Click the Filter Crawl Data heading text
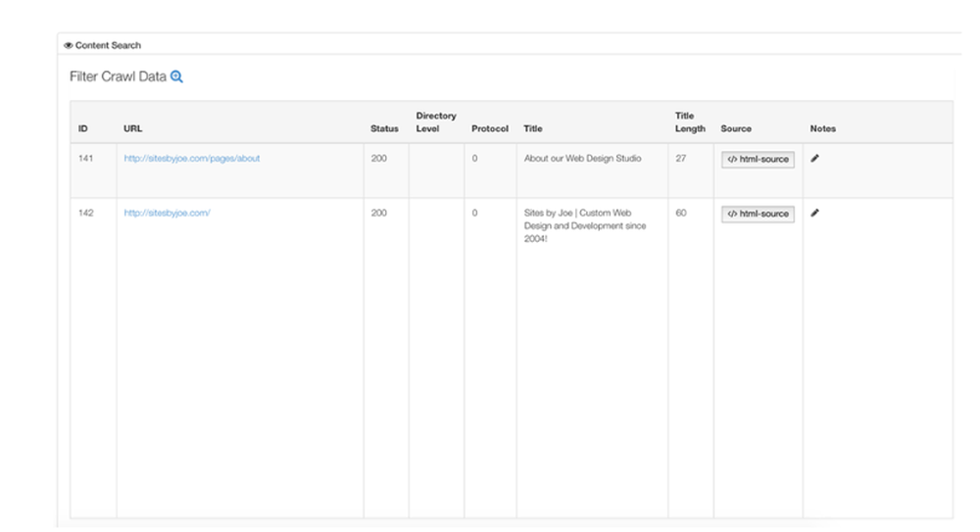980x532 pixels. pyautogui.click(x=119, y=76)
